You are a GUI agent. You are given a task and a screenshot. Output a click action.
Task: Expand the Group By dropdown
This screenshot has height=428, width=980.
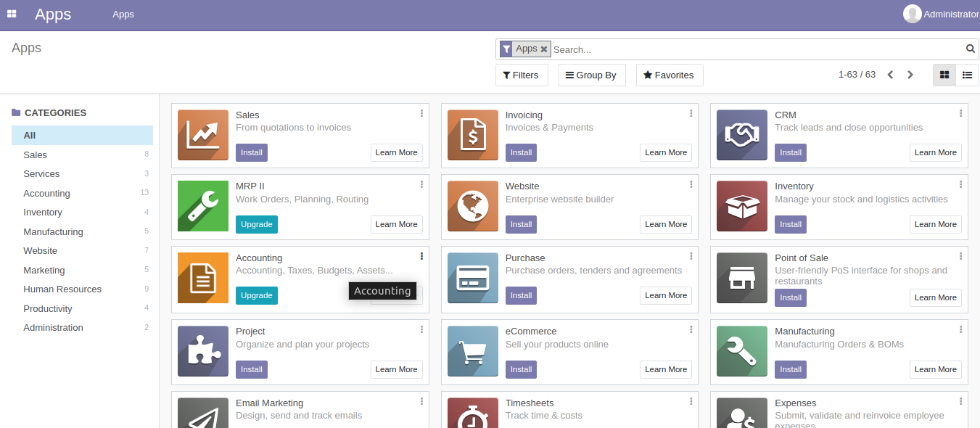(x=591, y=75)
